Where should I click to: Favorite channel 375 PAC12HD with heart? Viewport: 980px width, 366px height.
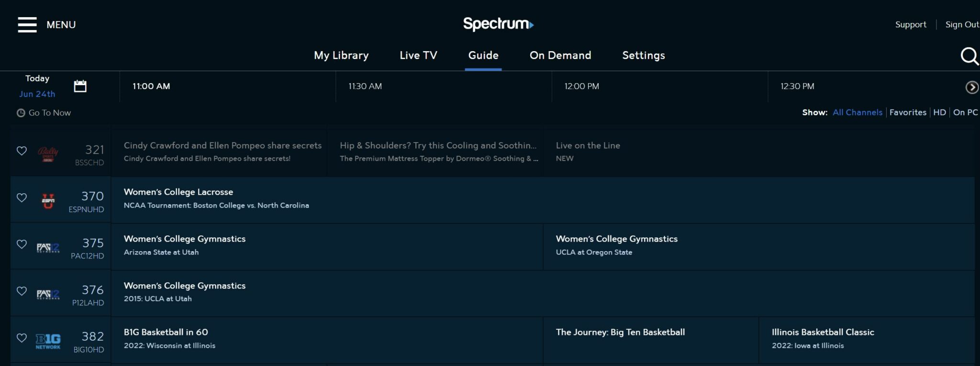coord(22,244)
